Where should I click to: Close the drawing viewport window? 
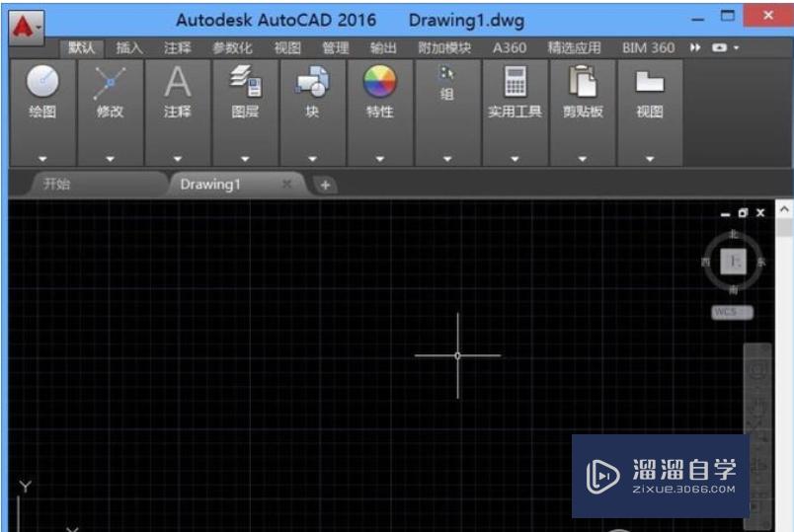pyautogui.click(x=760, y=213)
